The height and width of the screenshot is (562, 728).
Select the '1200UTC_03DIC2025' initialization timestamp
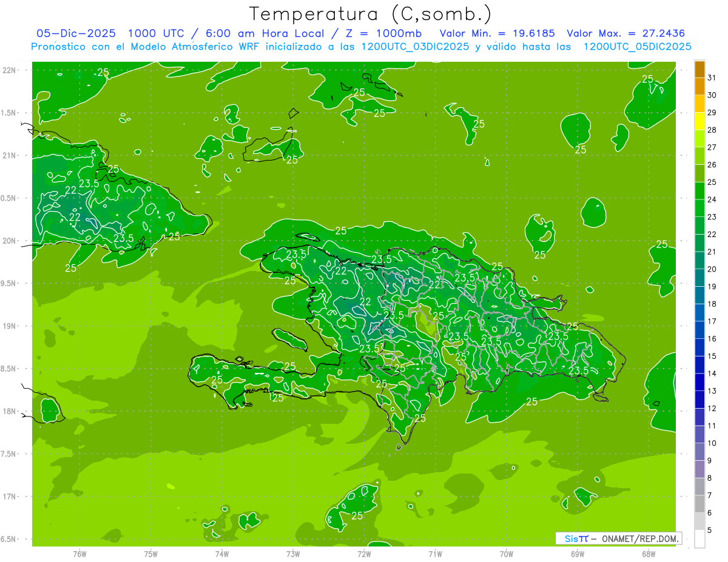(x=413, y=47)
